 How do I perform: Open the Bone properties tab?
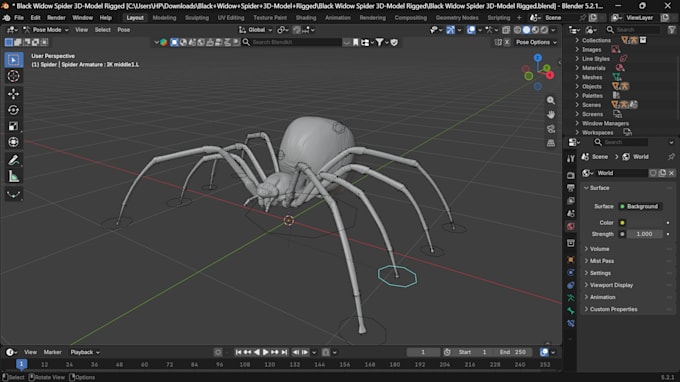[x=571, y=310]
